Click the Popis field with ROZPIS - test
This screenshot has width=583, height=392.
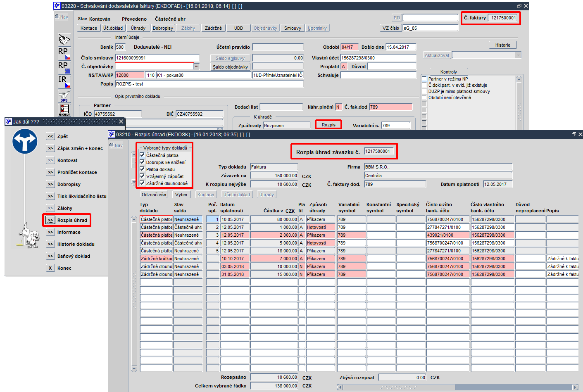click(209, 84)
